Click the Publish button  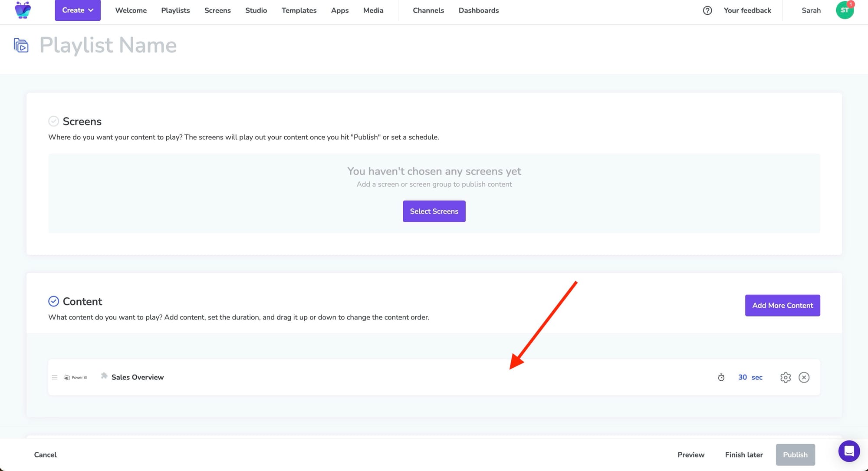tap(796, 455)
